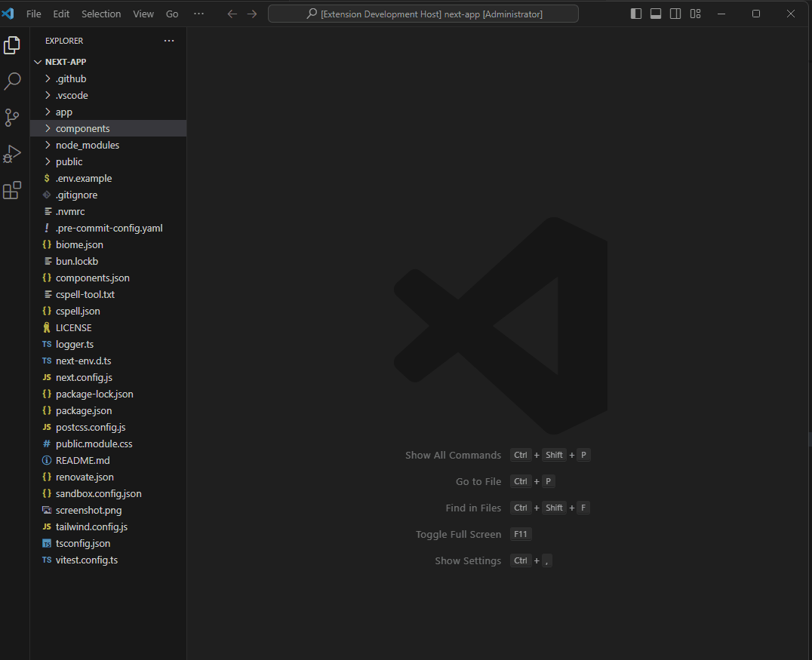Click the Go to File label
The width and height of the screenshot is (812, 660).
coord(478,481)
